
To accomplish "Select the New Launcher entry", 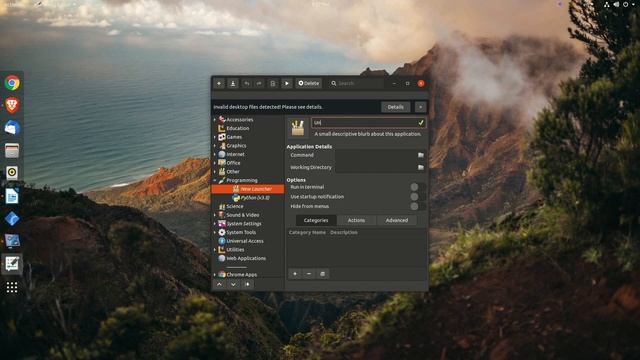I will pos(248,189).
